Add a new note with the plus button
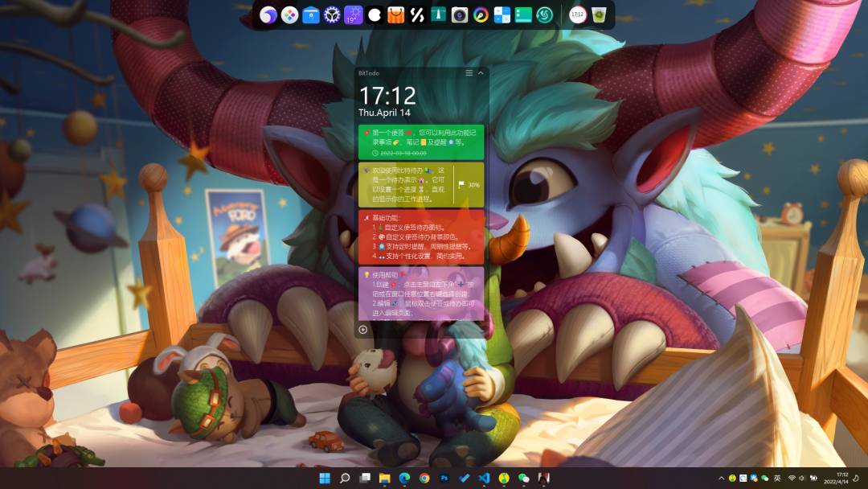Viewport: 868px width, 489px height. 363,330
